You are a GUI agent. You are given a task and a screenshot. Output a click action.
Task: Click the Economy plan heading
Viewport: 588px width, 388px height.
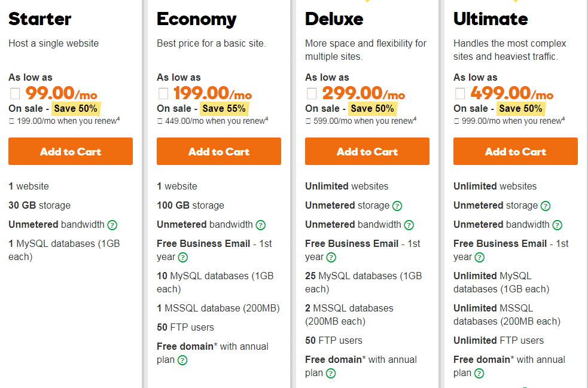197,19
